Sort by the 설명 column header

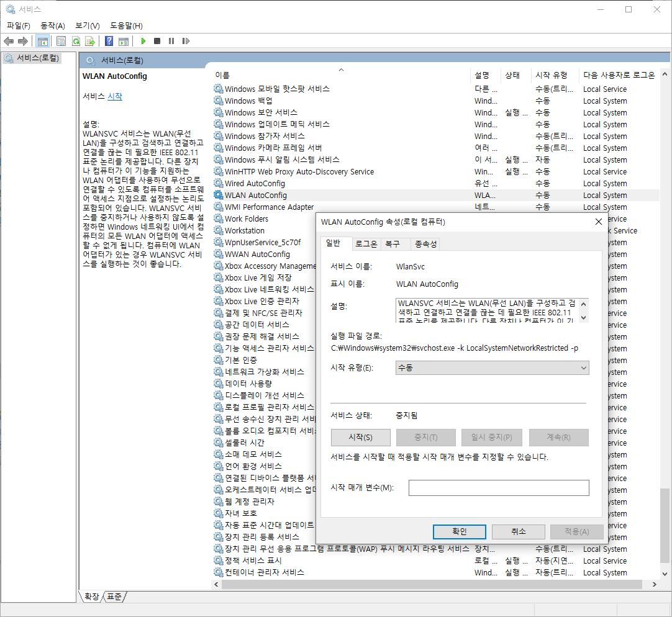coord(485,75)
